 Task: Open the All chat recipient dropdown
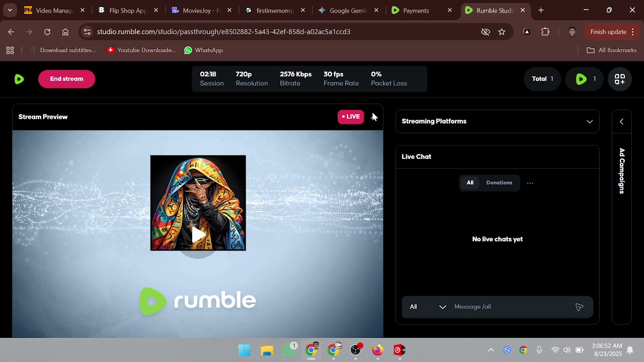pos(428,307)
